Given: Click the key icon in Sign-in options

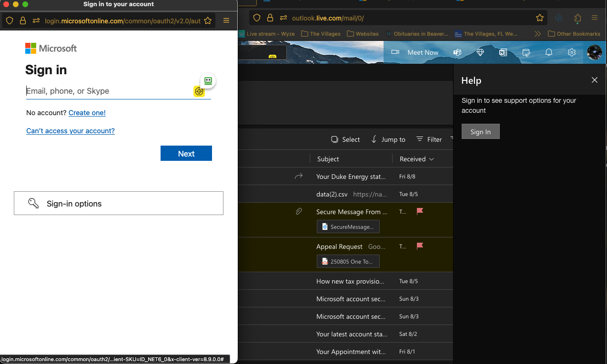Looking at the screenshot, I should click(x=33, y=203).
